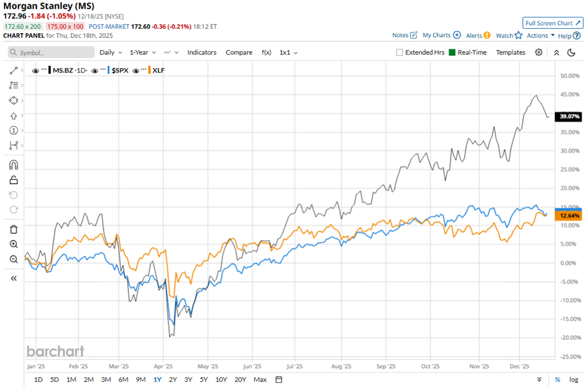
Task: Hide the $SPX comparison line
Action: point(95,71)
